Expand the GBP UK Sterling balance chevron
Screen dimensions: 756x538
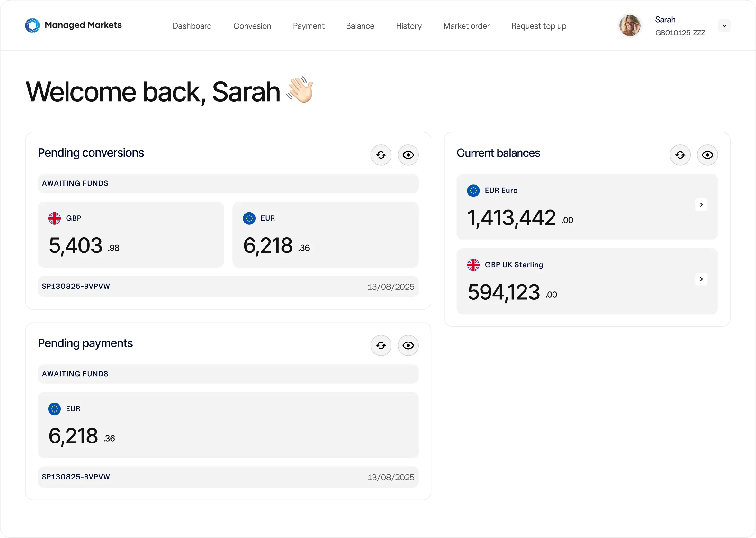tap(701, 279)
